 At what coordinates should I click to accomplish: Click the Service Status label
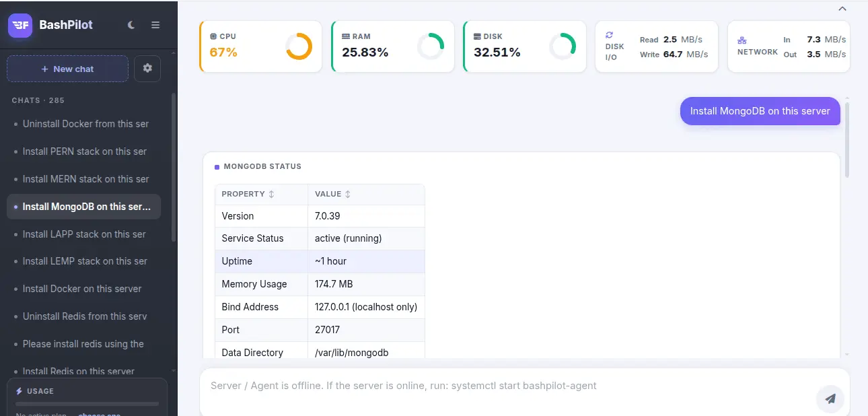[253, 238]
